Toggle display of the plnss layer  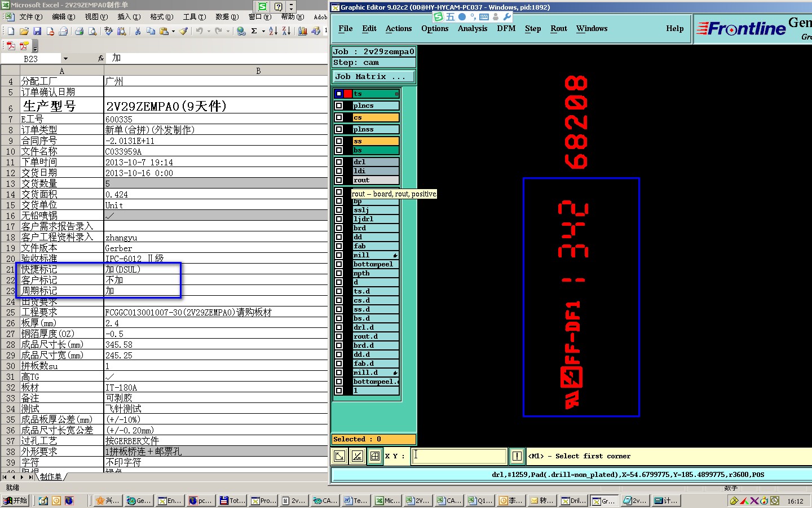point(339,129)
